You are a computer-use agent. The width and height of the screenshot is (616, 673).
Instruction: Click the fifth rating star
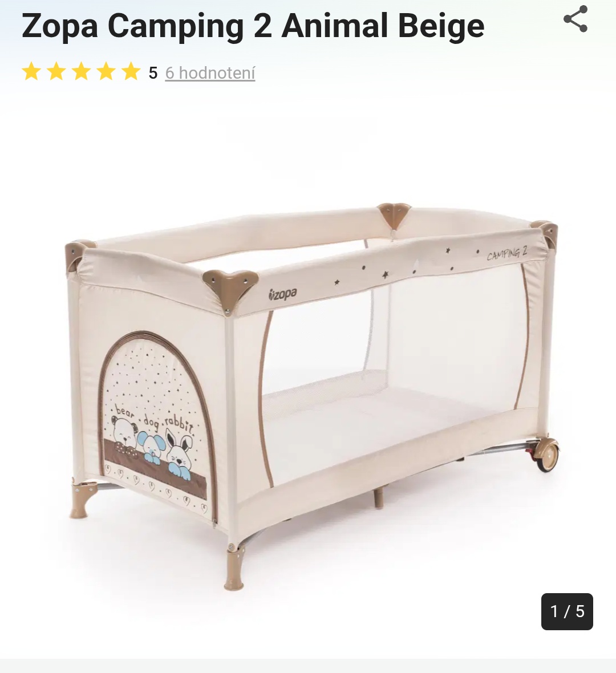(131, 72)
